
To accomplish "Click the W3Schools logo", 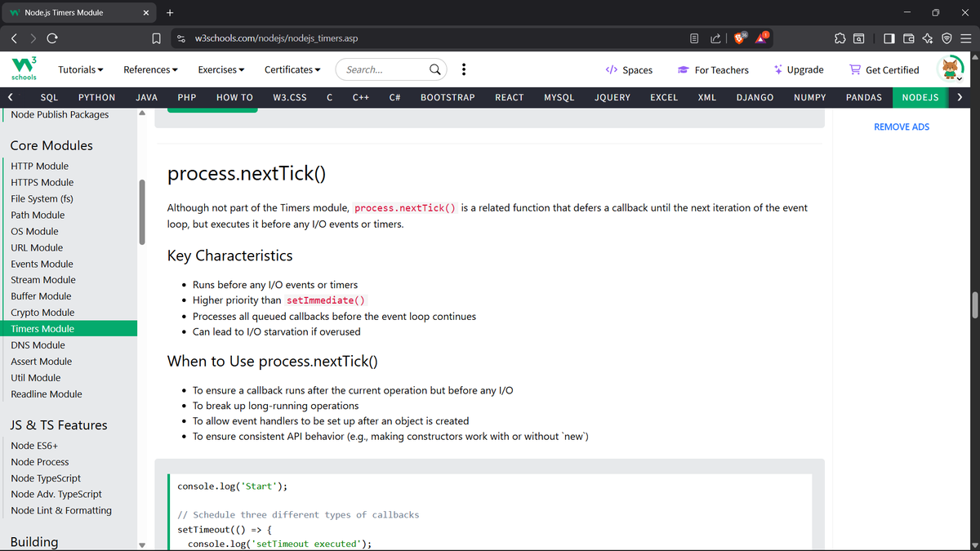I will pos(23,69).
